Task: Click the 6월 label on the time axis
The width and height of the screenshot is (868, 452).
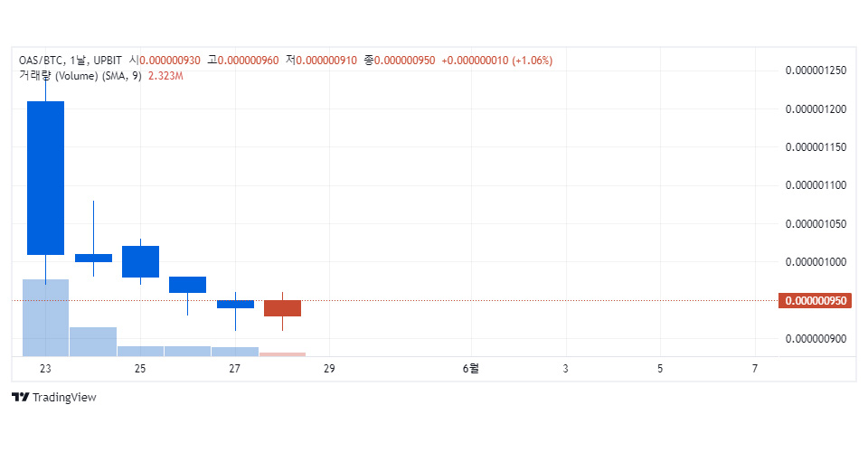Action: point(470,369)
